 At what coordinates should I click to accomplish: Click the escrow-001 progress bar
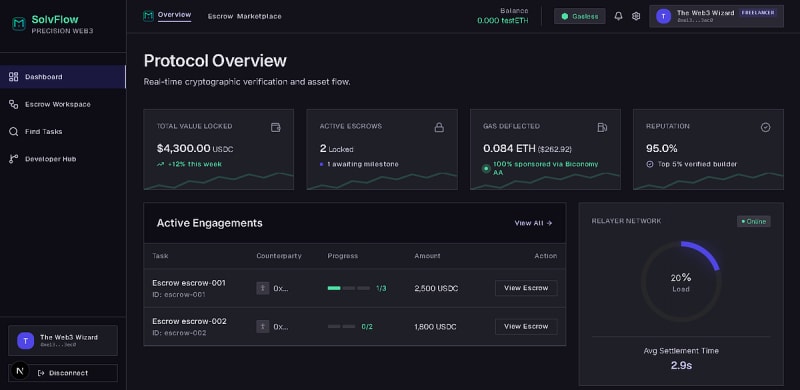pos(349,288)
